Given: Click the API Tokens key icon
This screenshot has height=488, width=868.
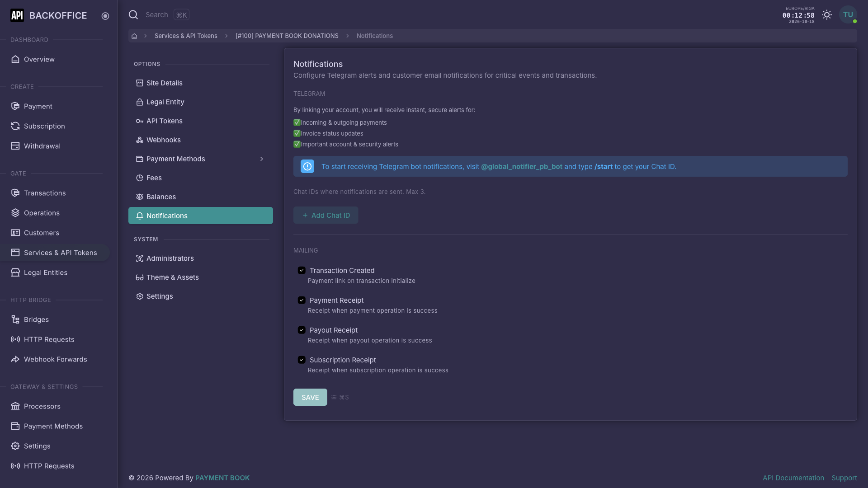Looking at the screenshot, I should 140,121.
